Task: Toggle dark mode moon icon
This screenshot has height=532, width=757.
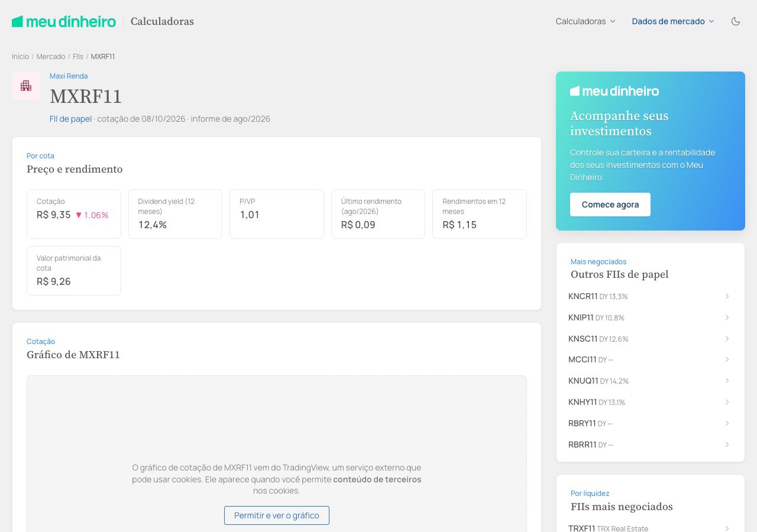Action: (x=736, y=21)
